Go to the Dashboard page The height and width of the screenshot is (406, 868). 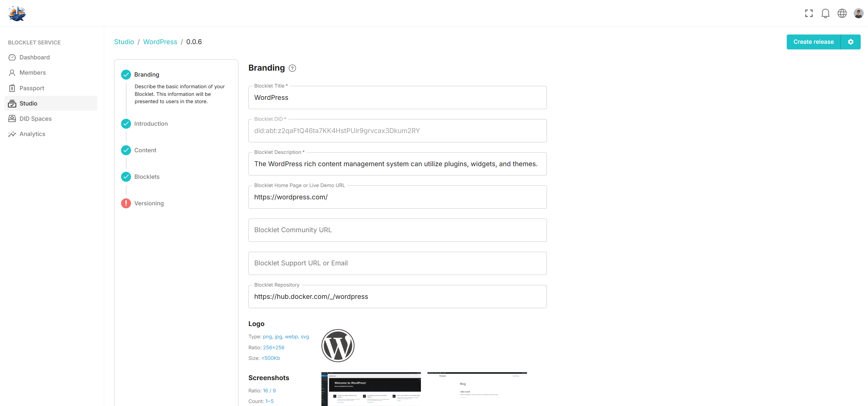point(34,57)
